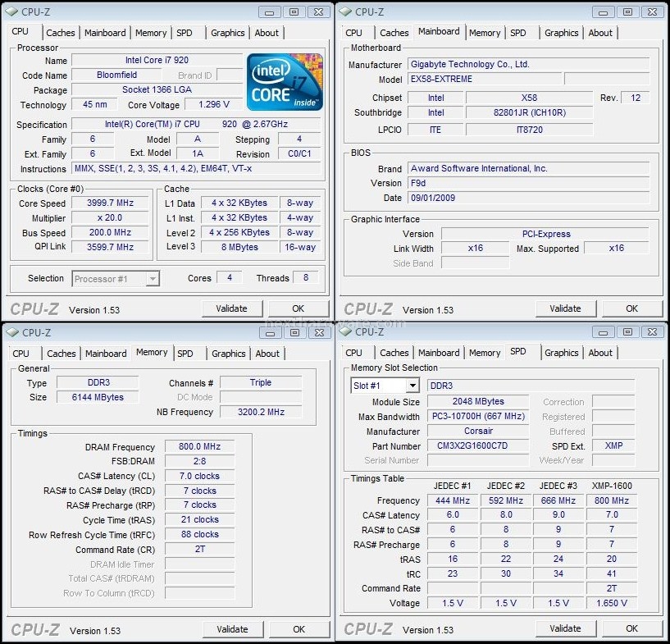The width and height of the screenshot is (670, 644).
Task: Click the Code Name field Bloomfield
Action: click(x=116, y=75)
